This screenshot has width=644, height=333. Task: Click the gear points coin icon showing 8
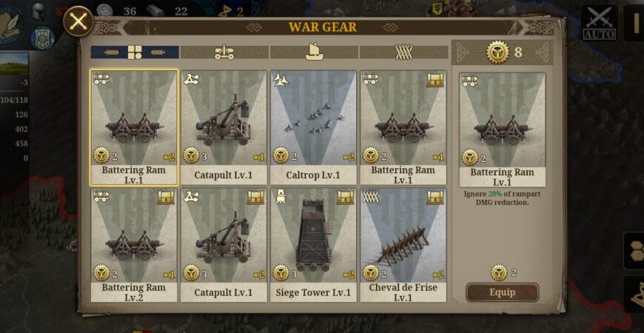pos(497,53)
